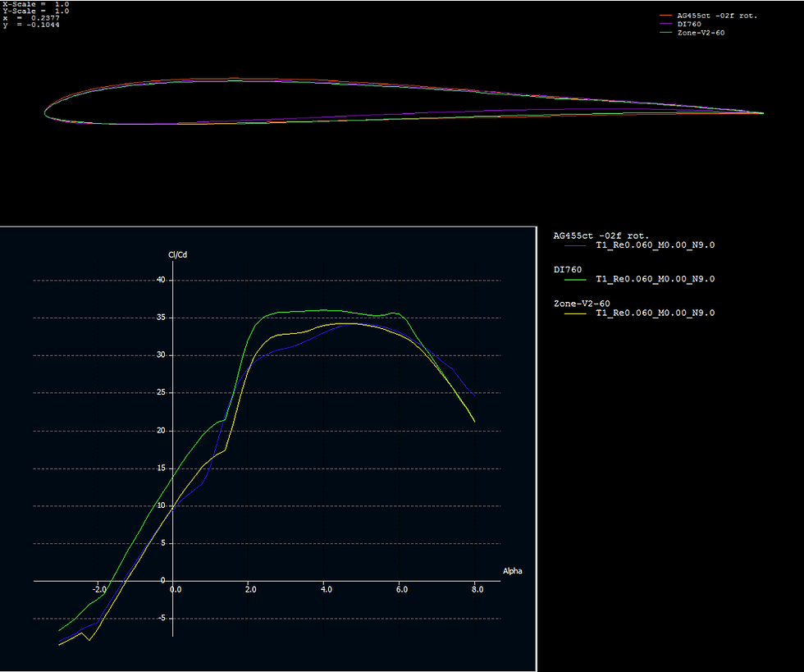Viewport: 804px width, 672px height.
Task: Click the green line sample beside Zone-V2-60 in top legend
Action: 665,33
